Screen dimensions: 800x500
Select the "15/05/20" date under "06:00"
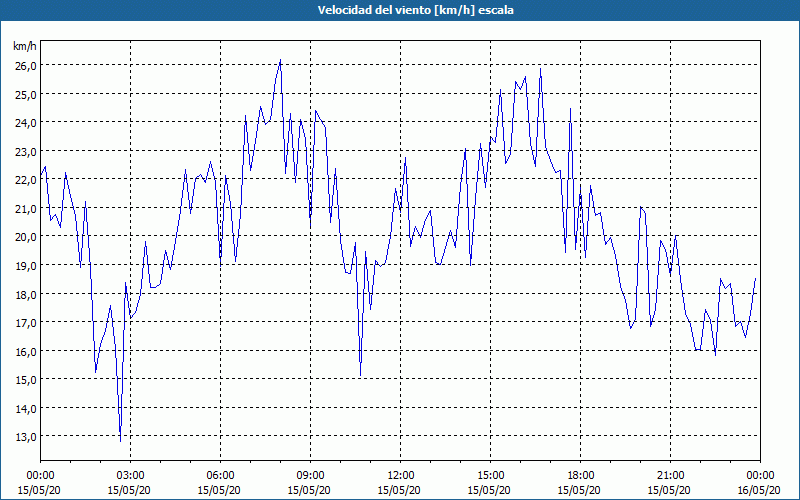click(220, 490)
